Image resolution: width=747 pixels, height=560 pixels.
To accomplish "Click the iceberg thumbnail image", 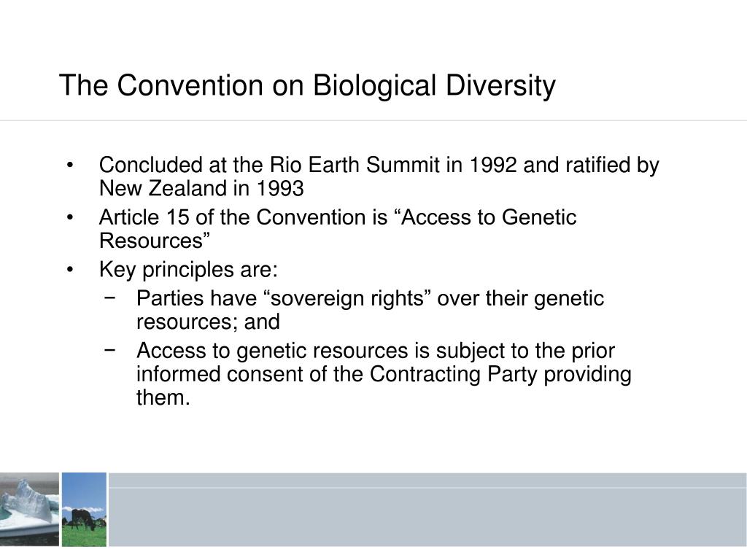I will (x=29, y=509).
